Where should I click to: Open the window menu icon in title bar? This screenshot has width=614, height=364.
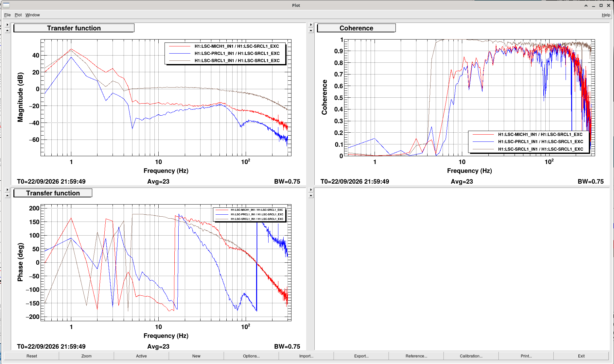point(6,5)
